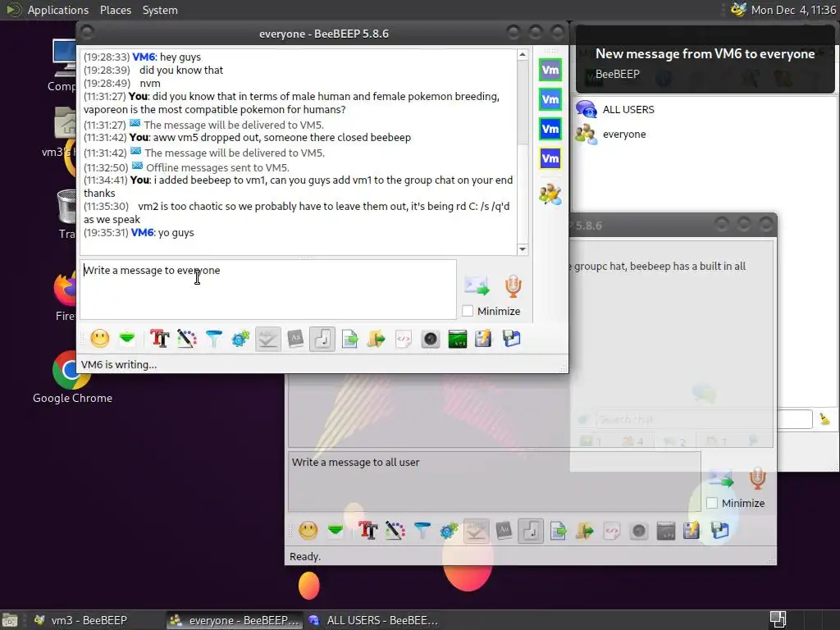Pick font color in ALL USERS toolbar
Viewport: 840px width, 630px height.
click(395, 531)
